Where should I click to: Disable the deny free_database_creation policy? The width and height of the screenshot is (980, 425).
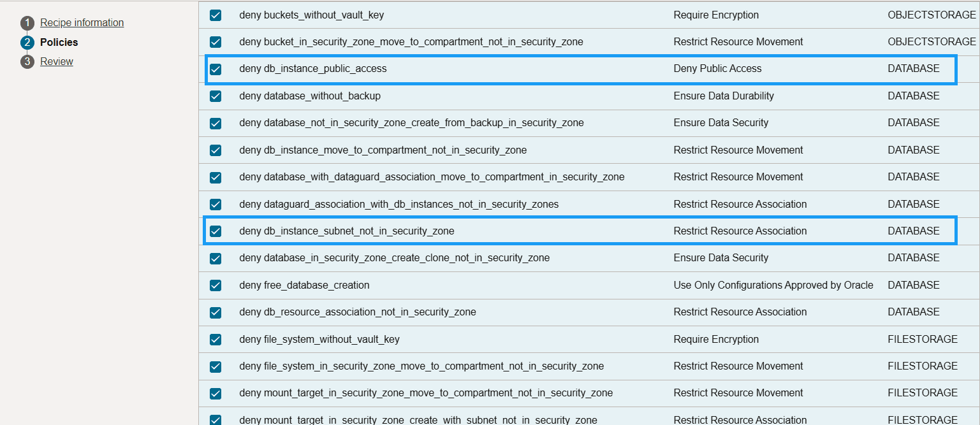(216, 285)
